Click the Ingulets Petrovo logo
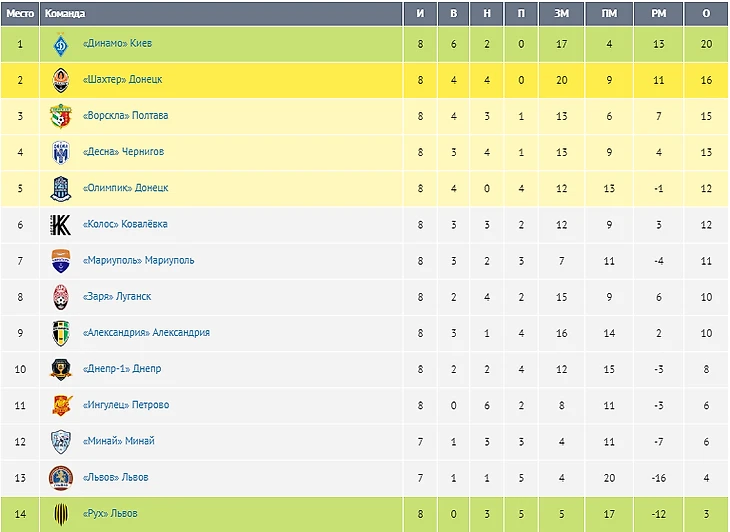730x532 pixels. [x=61, y=405]
